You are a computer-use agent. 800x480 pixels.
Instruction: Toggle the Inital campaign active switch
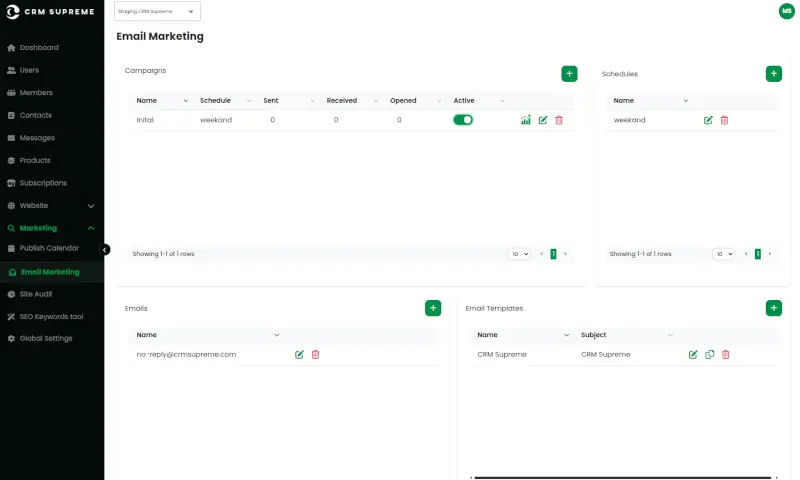(x=463, y=120)
